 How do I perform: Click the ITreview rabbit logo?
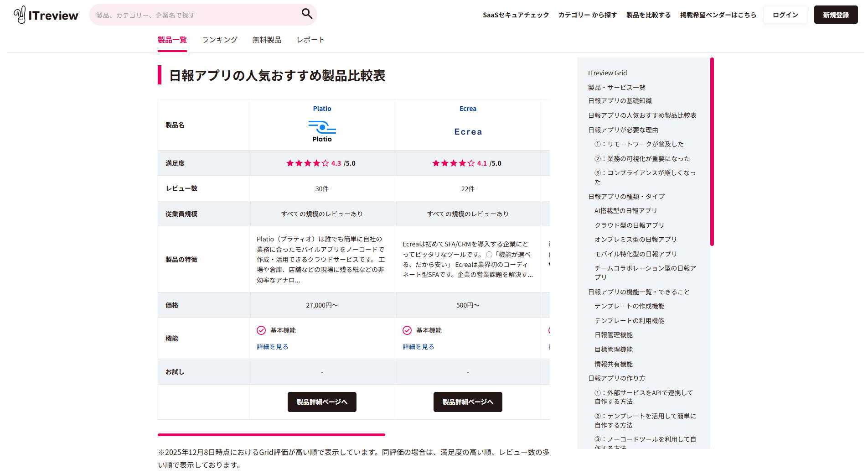(46, 15)
